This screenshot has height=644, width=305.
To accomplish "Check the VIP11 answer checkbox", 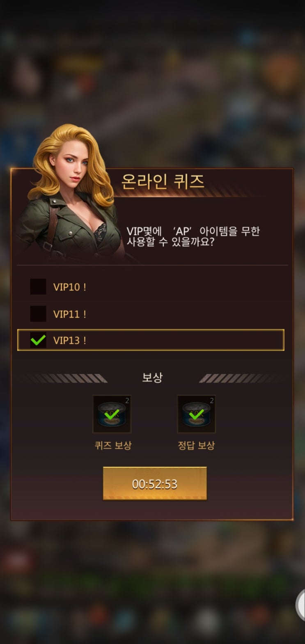I will coord(38,314).
